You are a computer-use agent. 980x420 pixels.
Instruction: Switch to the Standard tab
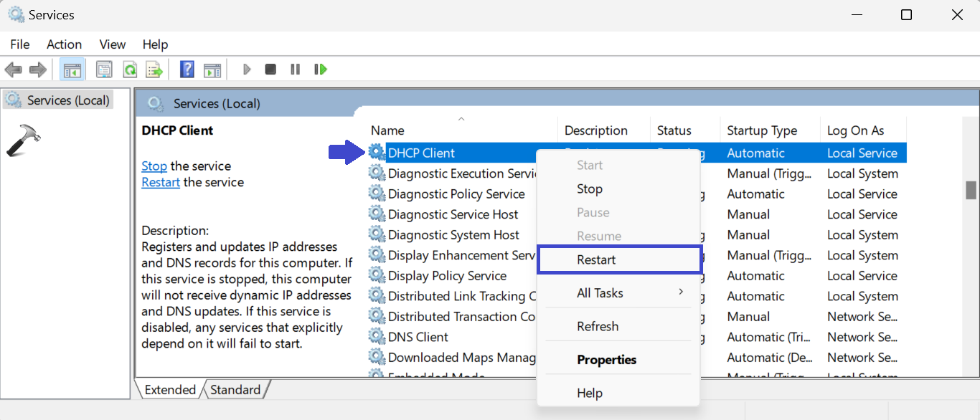pos(235,390)
